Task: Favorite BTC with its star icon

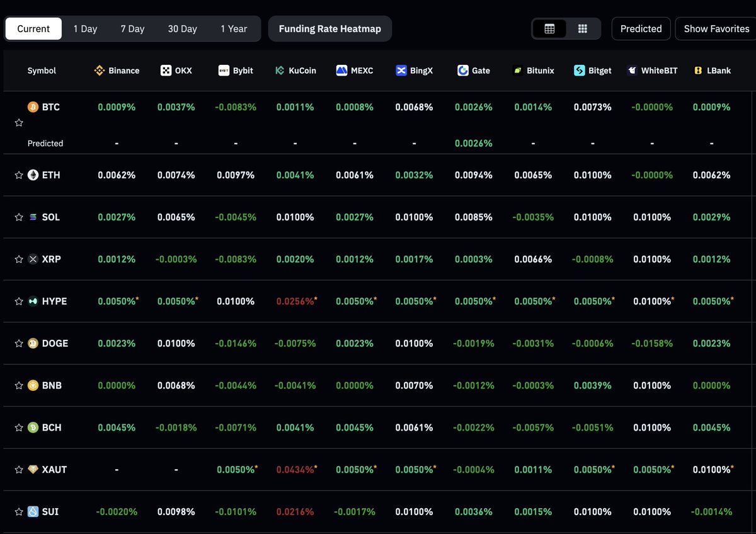Action: tap(19, 123)
